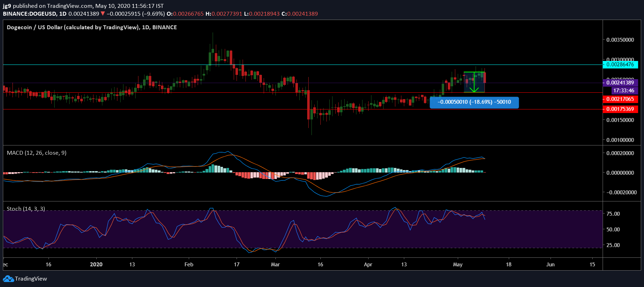The image size is (644, 287).
Task: Click the L:0.00218943 low value
Action: click(262, 14)
